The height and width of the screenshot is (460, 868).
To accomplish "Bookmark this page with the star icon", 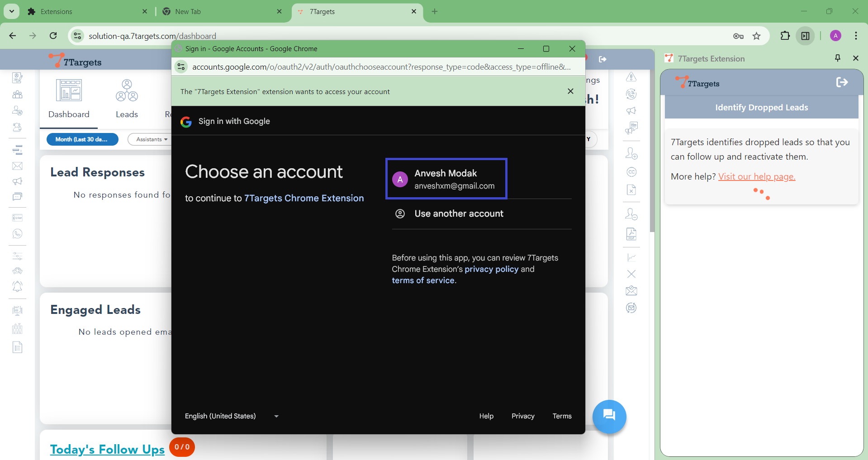I will tap(756, 36).
